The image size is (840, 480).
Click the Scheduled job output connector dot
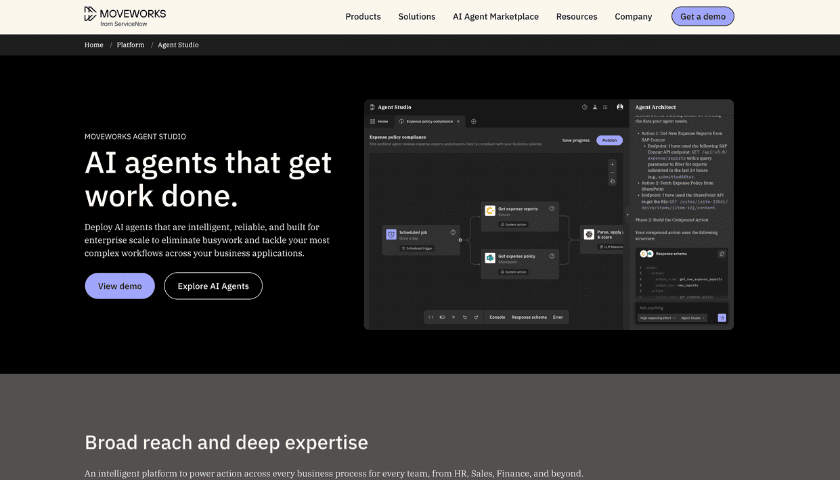(460, 240)
